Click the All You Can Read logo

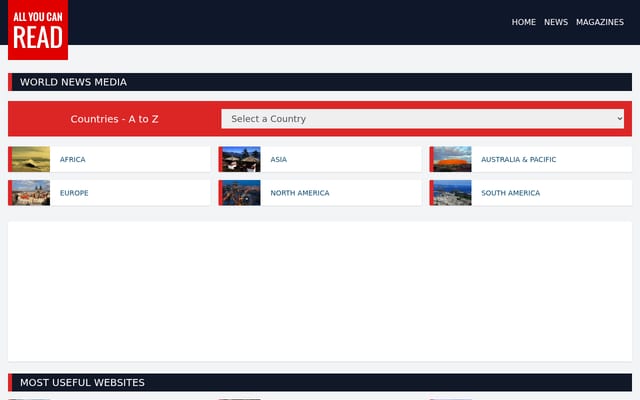[x=38, y=30]
